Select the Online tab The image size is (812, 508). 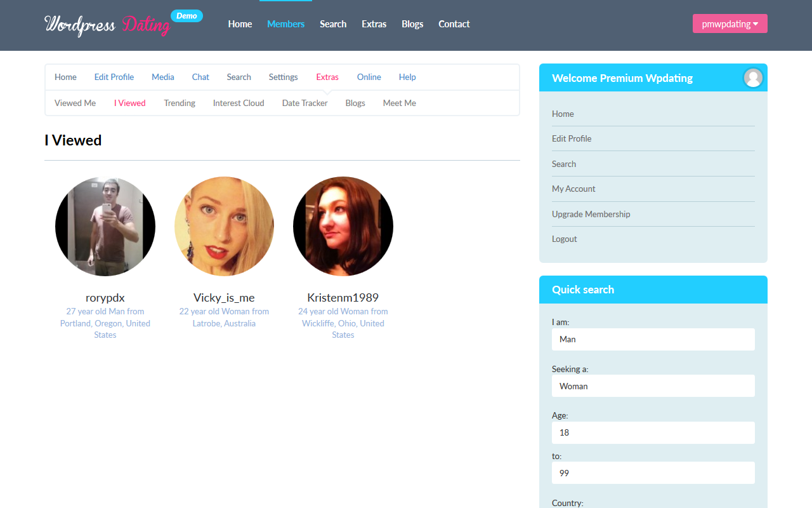pyautogui.click(x=369, y=77)
